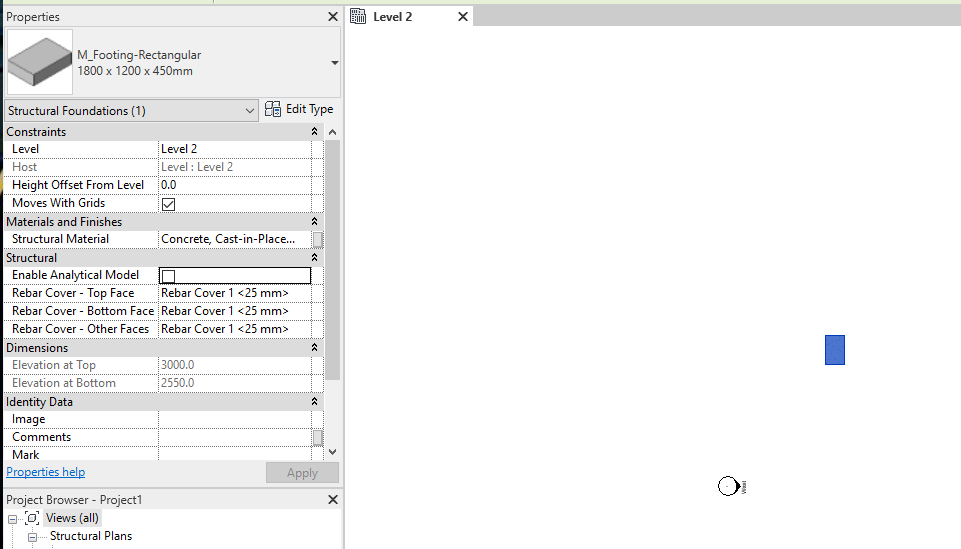Collapse the Constraints section

coord(314,132)
